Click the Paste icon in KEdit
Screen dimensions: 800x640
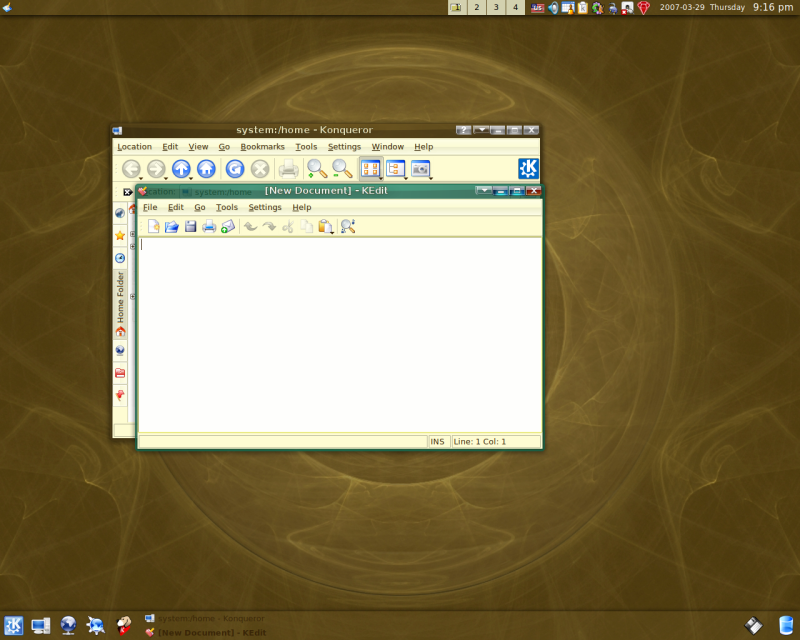[x=325, y=226]
